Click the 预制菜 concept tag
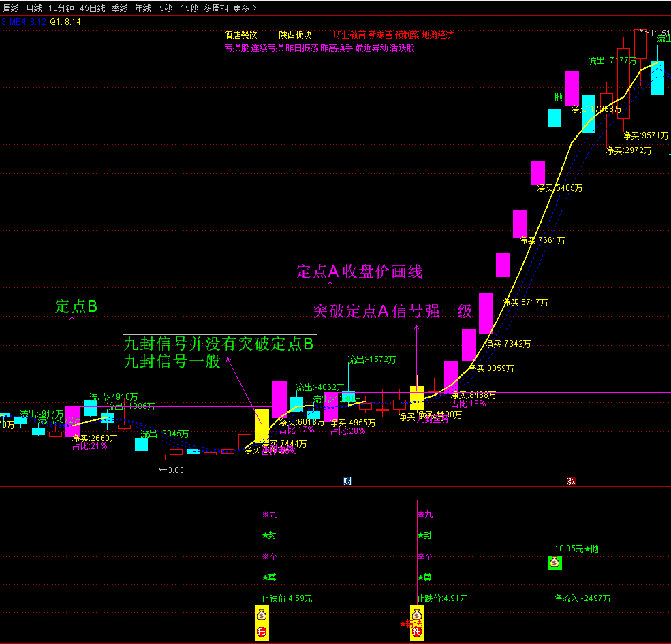 (x=407, y=35)
